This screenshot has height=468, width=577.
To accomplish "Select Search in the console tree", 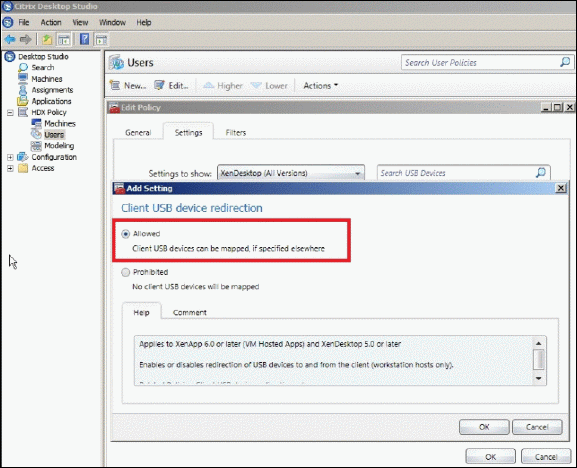I will click(43, 68).
